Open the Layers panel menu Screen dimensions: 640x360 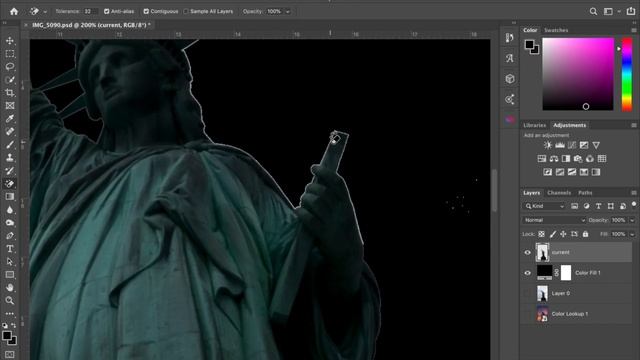pyautogui.click(x=633, y=193)
